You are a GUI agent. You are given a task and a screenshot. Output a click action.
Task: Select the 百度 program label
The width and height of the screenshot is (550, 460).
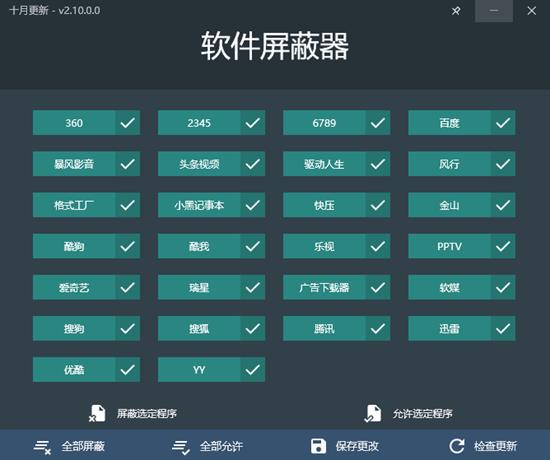(x=449, y=123)
